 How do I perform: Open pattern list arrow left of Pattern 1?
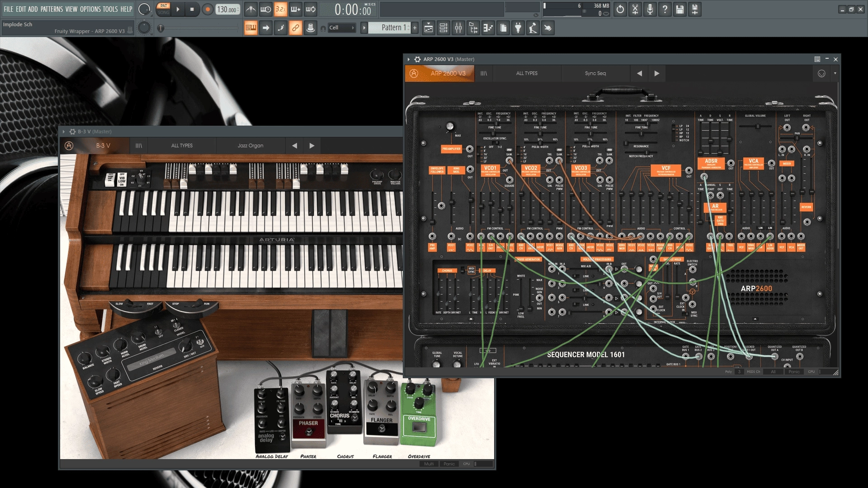(364, 28)
